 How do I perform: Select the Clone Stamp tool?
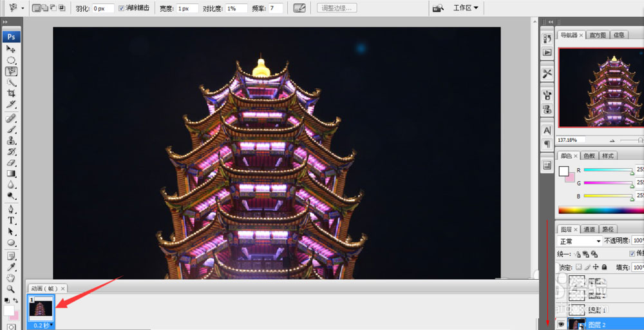(x=11, y=141)
